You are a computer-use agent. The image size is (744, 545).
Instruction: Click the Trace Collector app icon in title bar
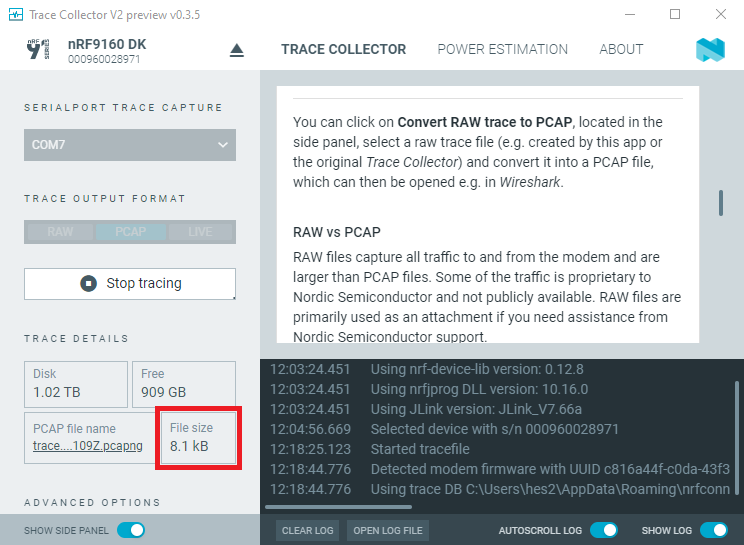click(x=16, y=15)
